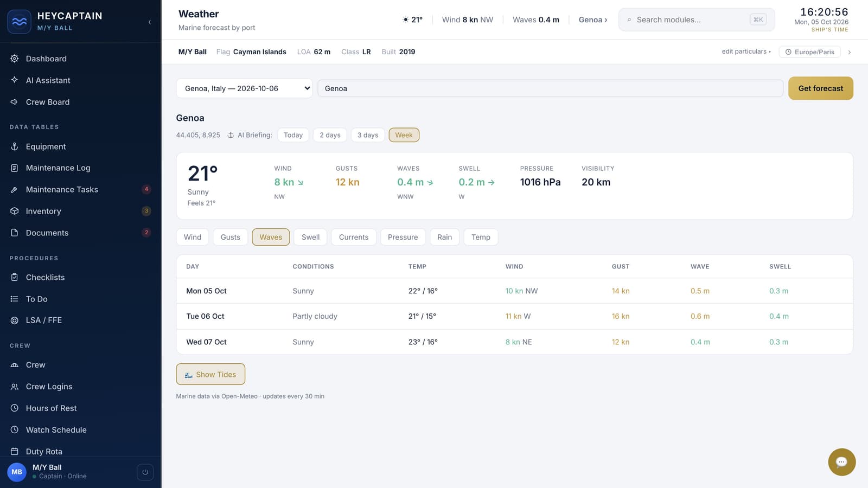
Task: Open LSA / FFE lifebuoy icon
Action: coord(15,320)
